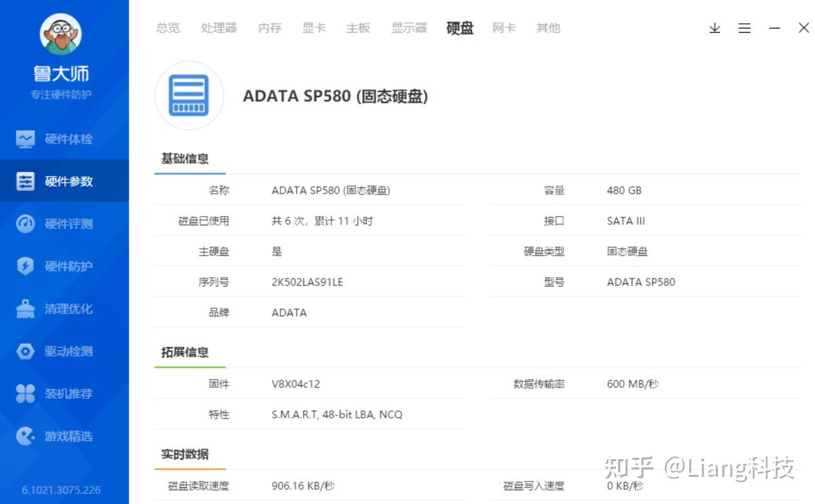Click the 专注硬件防护 slogan text
The width and height of the screenshot is (815, 504).
61,94
